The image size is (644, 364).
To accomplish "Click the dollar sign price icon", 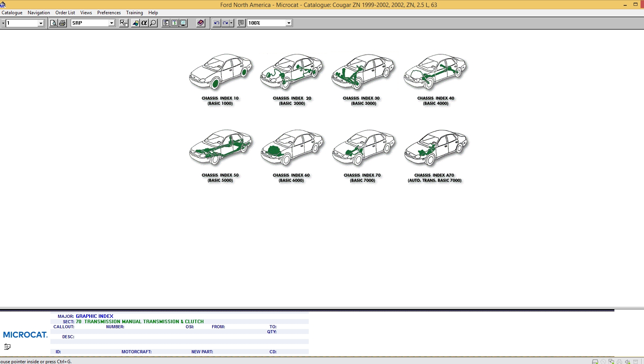I will pos(175,23).
